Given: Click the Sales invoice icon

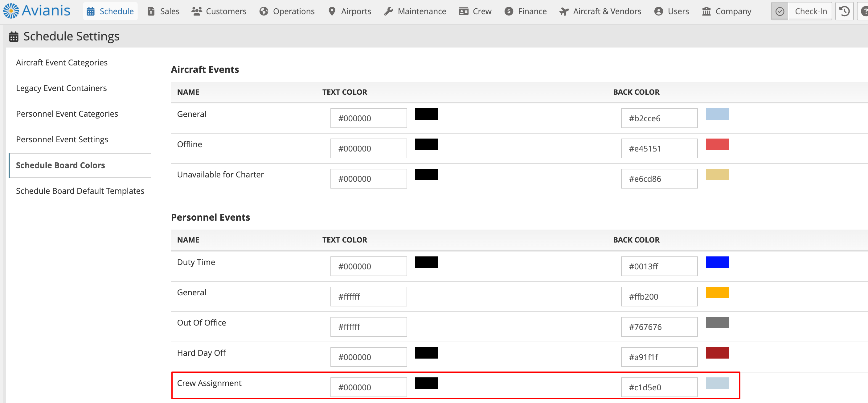Looking at the screenshot, I should tap(151, 11).
